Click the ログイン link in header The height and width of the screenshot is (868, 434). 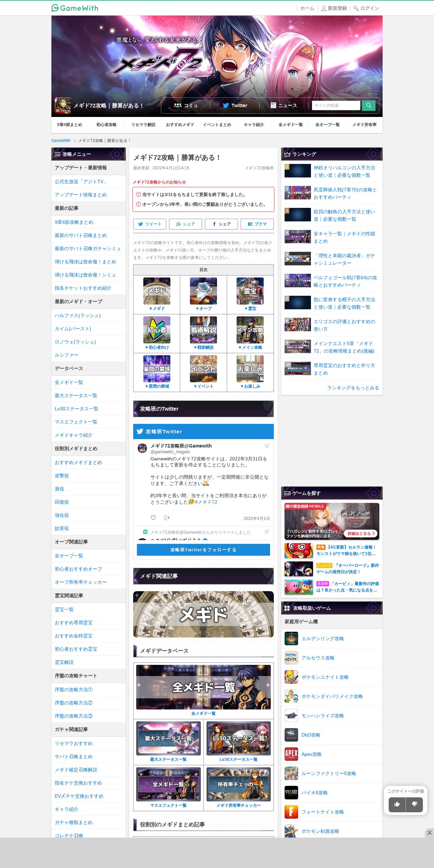click(367, 8)
